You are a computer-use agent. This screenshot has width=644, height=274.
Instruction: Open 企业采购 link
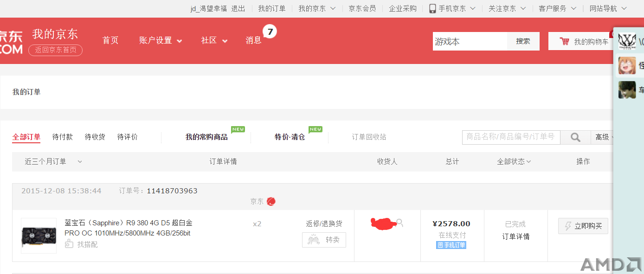coord(403,8)
